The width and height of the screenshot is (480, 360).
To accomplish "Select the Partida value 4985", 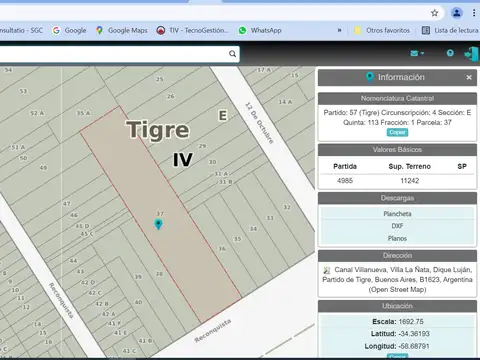I will click(x=345, y=181).
